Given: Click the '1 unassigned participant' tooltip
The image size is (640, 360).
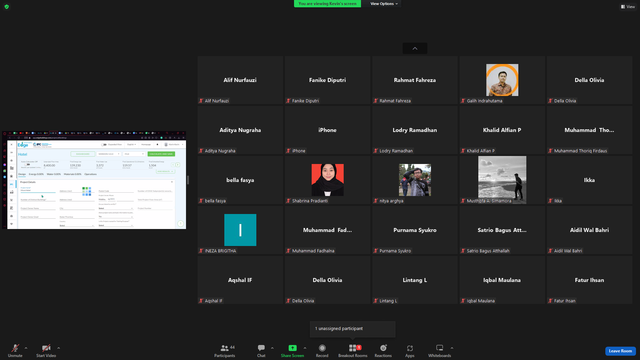Looking at the screenshot, I should click(x=352, y=329).
